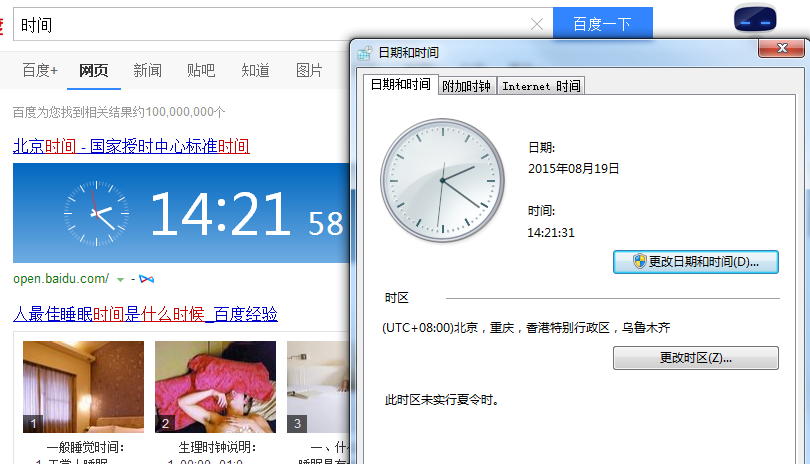The height and width of the screenshot is (464, 810).
Task: Click the analog clock in the Baidu widget
Action: click(x=96, y=213)
